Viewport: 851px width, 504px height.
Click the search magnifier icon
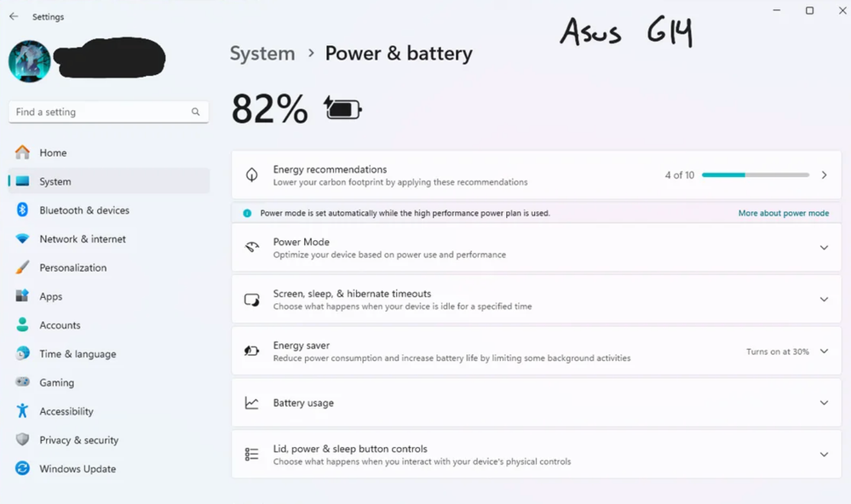(x=196, y=112)
